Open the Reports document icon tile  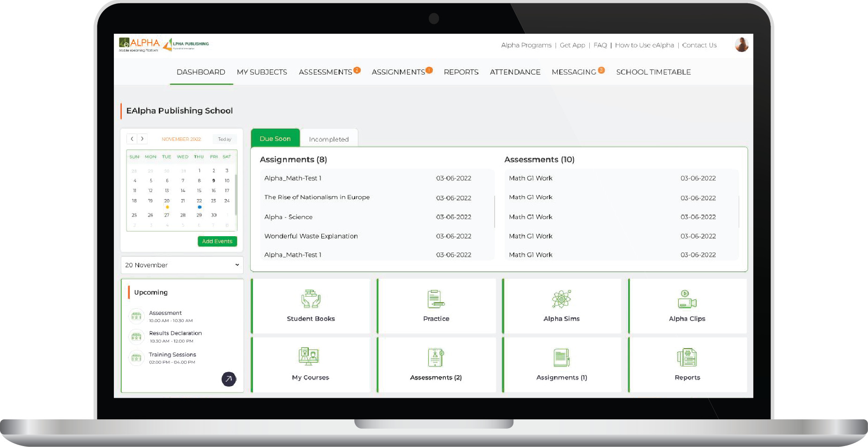coord(687,358)
